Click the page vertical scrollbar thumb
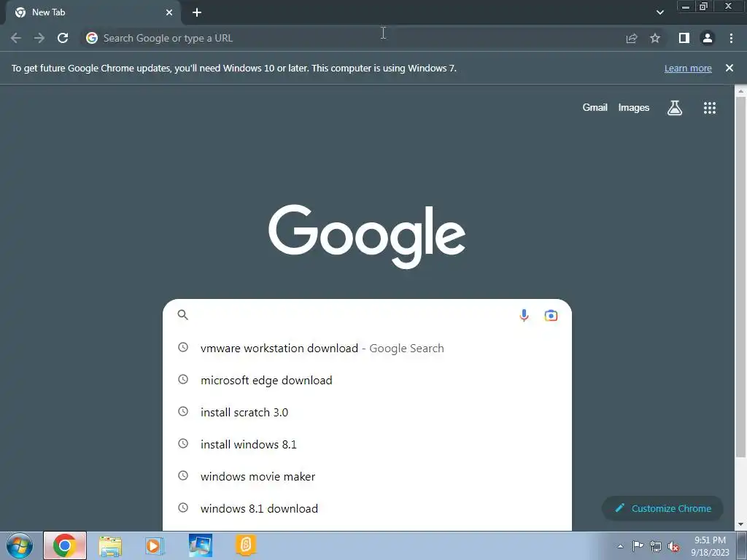This screenshot has height=560, width=747. tap(741, 276)
